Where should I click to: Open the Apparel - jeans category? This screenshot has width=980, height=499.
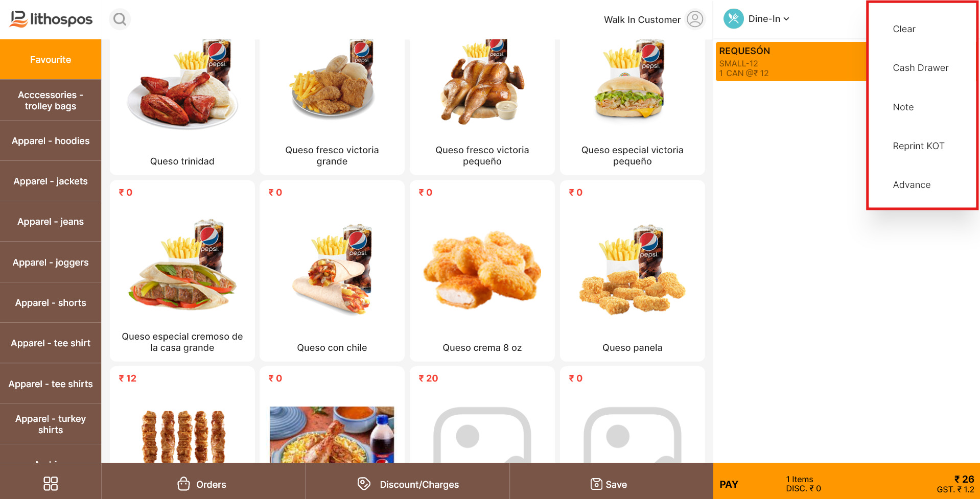point(51,222)
